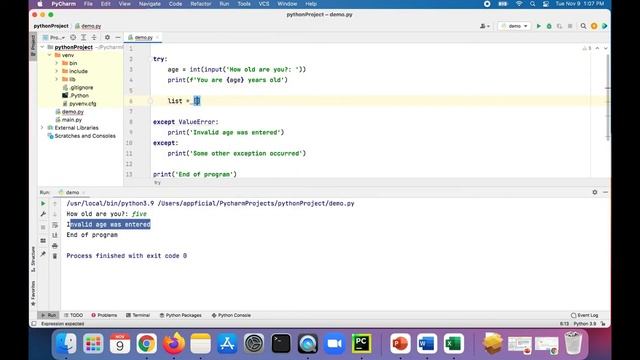The image size is (640, 360).
Task: Click Expand All in the Project panel
Action: [83, 37]
